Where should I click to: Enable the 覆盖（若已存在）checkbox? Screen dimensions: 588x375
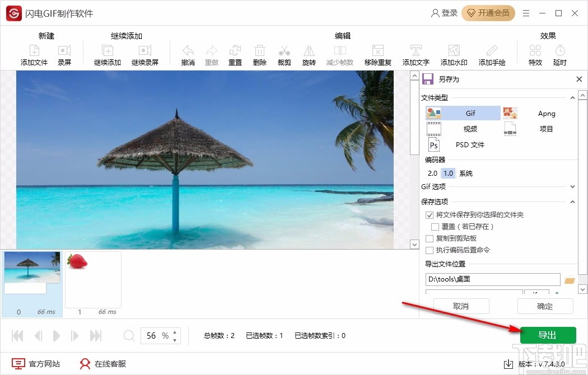pos(435,227)
